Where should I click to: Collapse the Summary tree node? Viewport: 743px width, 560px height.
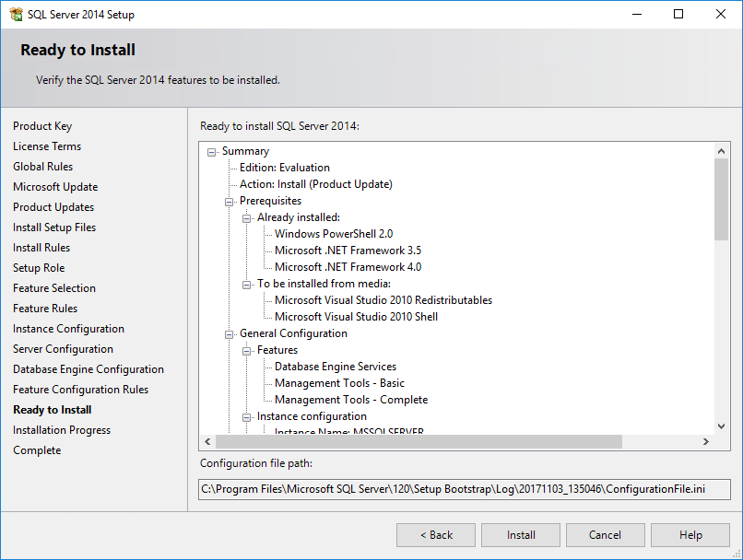[x=211, y=152]
